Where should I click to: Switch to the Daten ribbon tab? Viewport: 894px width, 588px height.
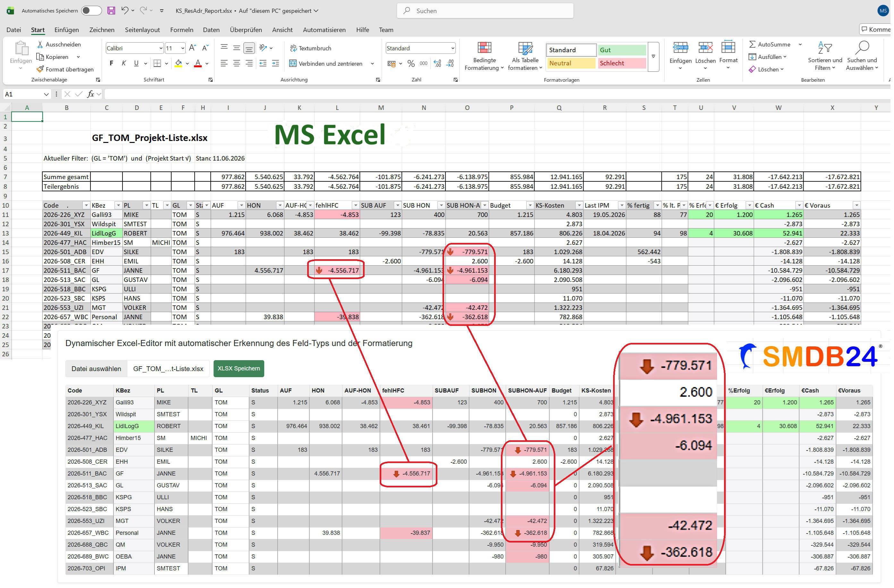point(211,30)
